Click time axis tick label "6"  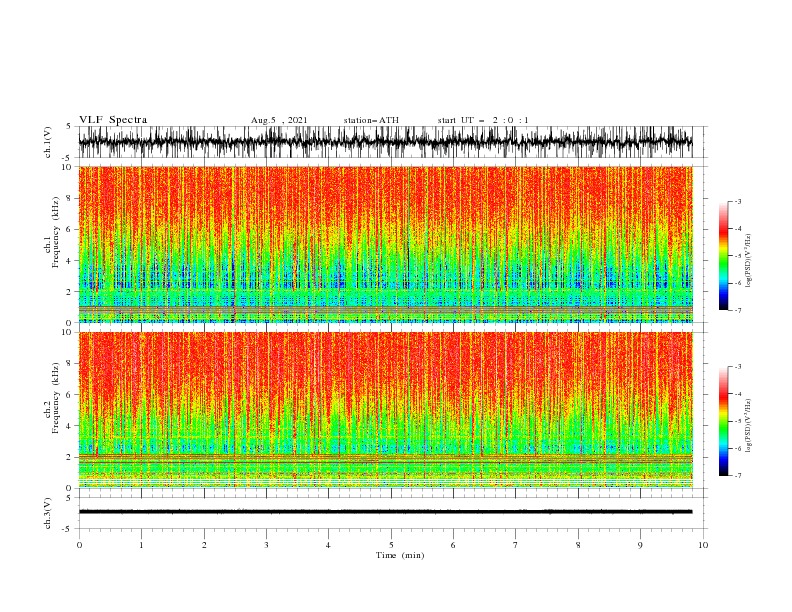click(x=453, y=545)
